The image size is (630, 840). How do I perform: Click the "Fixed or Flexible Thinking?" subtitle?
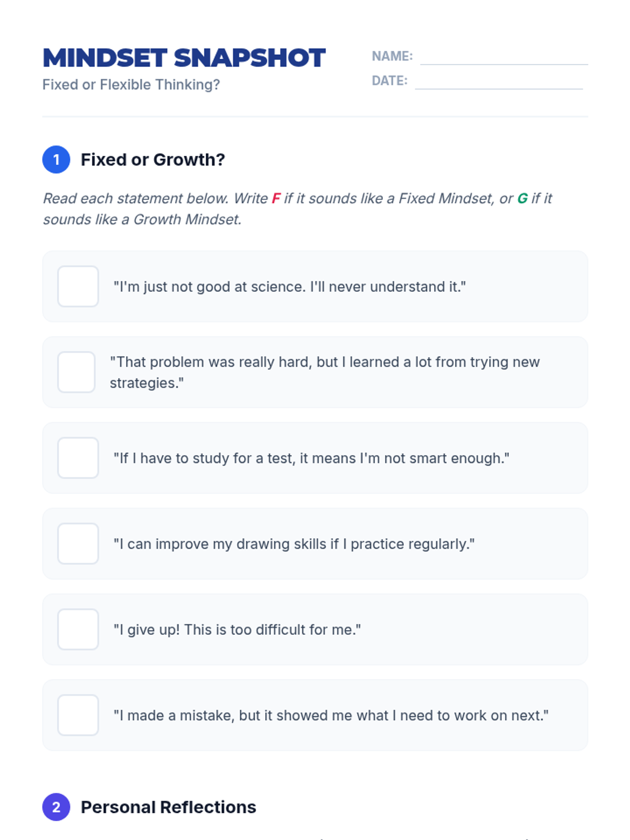pos(131,85)
